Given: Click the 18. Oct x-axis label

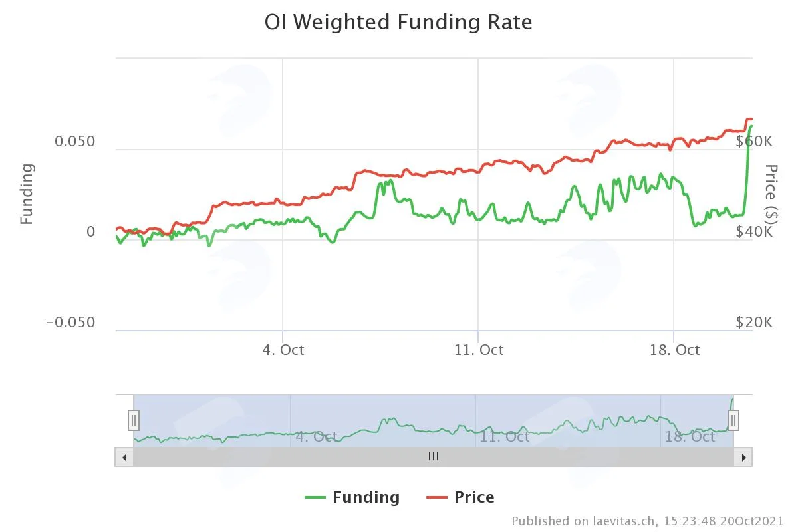Looking at the screenshot, I should (x=674, y=350).
